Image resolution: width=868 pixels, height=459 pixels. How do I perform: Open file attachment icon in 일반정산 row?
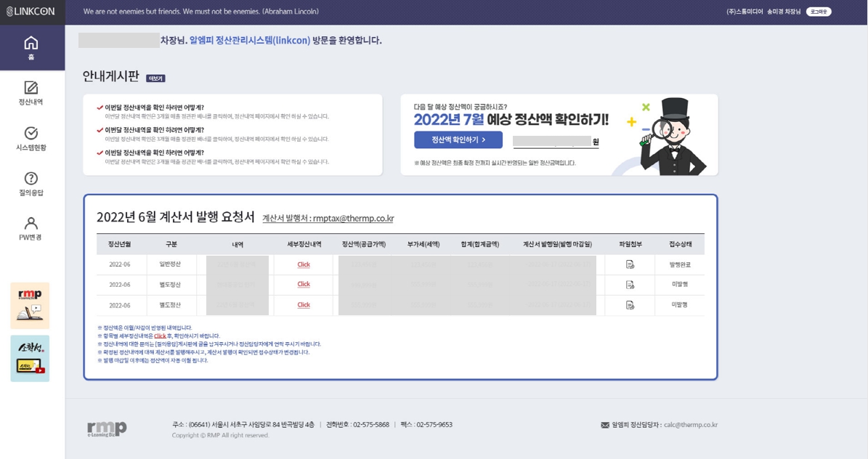tap(630, 264)
